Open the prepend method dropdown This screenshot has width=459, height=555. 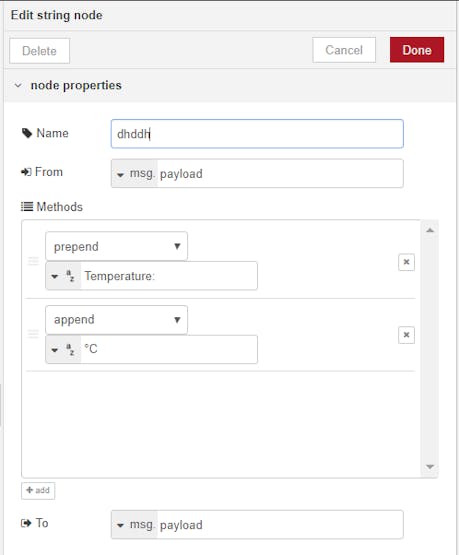pos(116,246)
